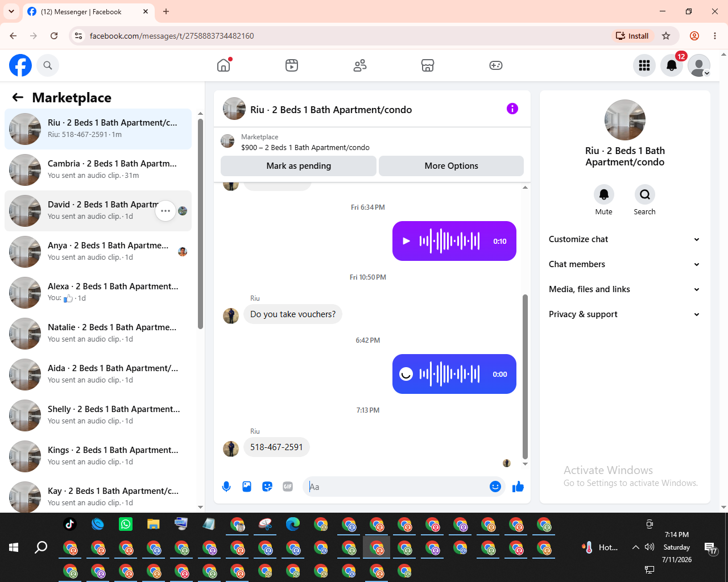Open the Video/Reels tab icon
The width and height of the screenshot is (728, 582).
(292, 65)
